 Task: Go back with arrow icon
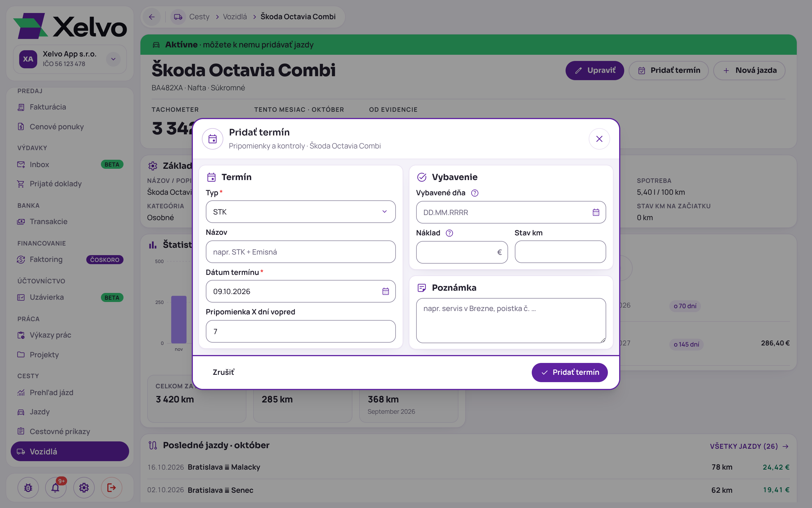tap(152, 17)
